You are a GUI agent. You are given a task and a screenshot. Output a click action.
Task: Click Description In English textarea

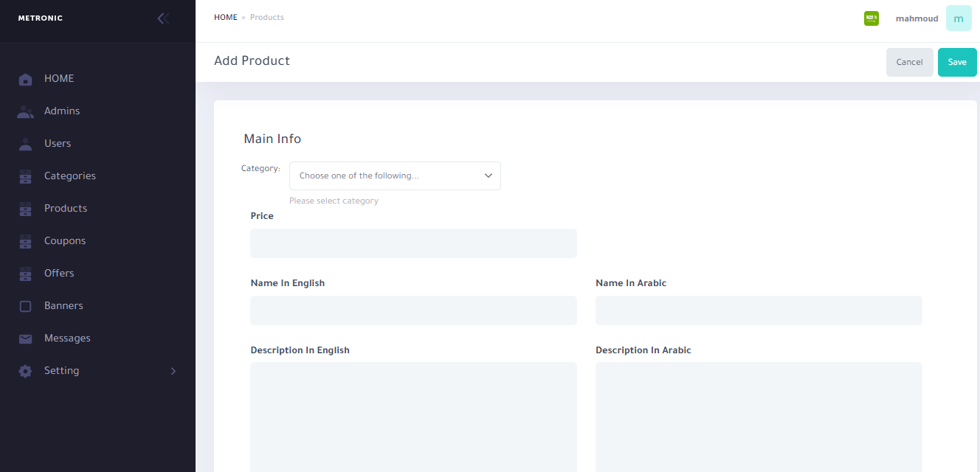(x=413, y=417)
